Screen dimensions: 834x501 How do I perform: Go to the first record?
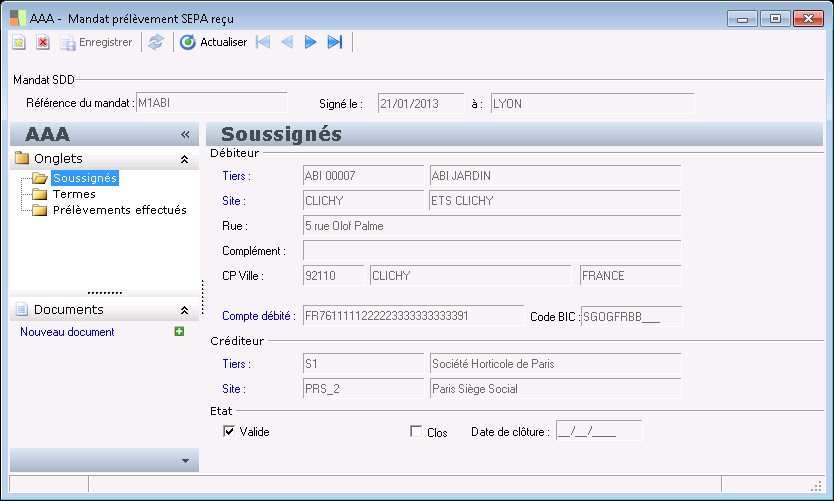[263, 42]
